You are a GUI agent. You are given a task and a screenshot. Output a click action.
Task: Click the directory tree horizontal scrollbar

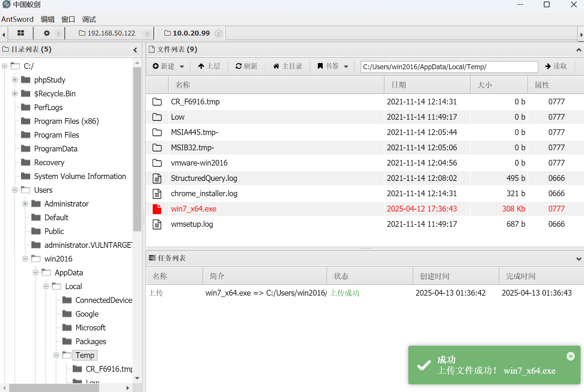(x=54, y=388)
